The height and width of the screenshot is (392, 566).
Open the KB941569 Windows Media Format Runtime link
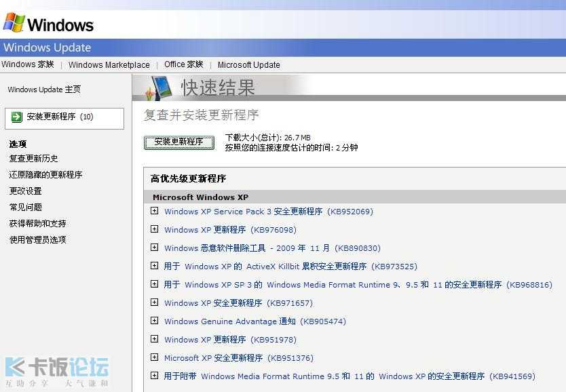click(x=350, y=376)
